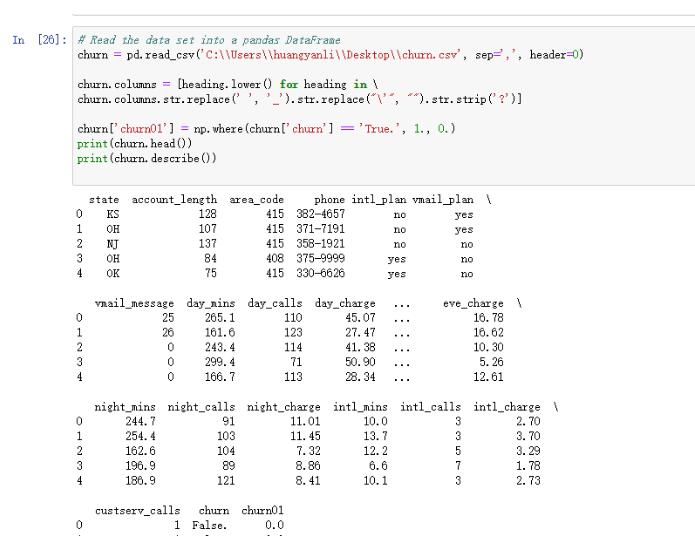Click night_charge value 7.32

tap(308, 451)
